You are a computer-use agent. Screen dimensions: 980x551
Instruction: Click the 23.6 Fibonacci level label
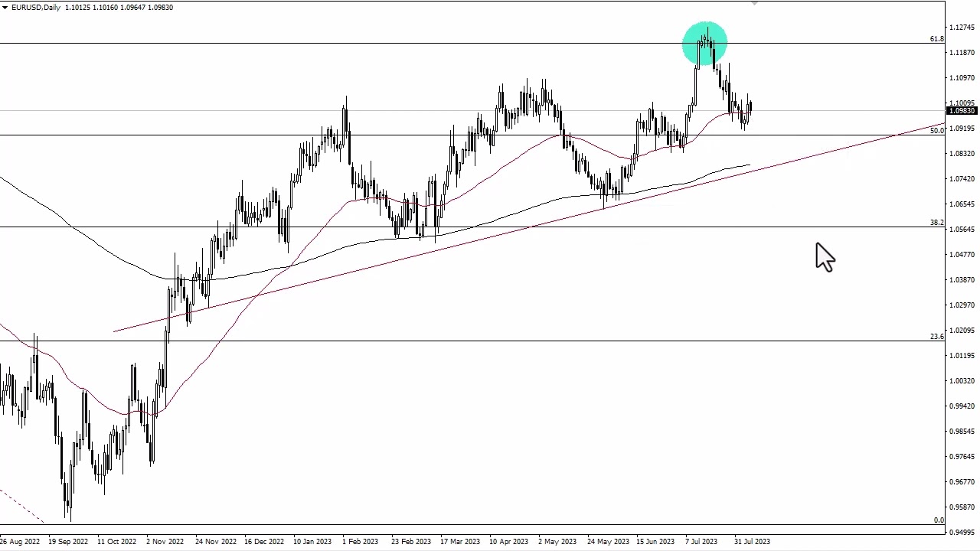tap(936, 336)
